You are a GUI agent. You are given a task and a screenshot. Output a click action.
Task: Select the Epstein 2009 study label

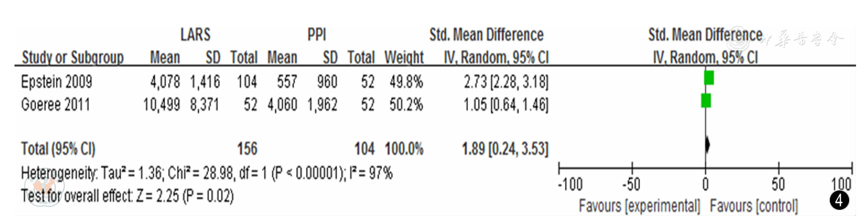tap(56, 82)
